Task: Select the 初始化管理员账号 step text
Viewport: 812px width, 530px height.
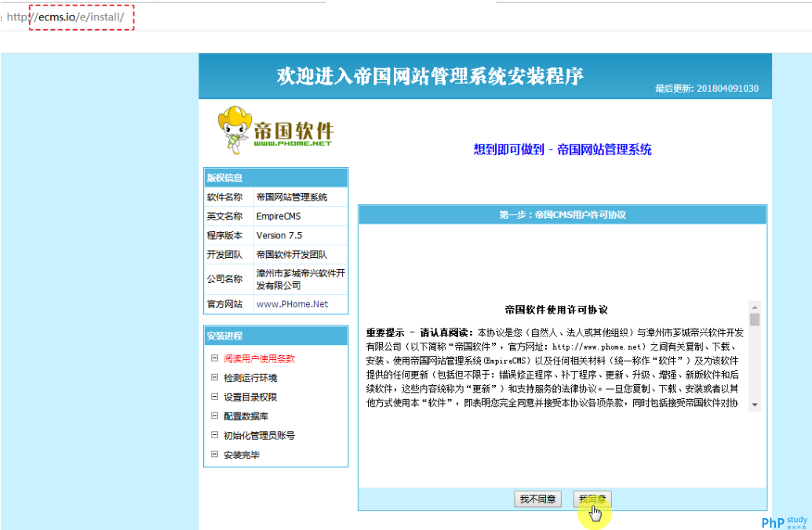Action: pyautogui.click(x=259, y=435)
